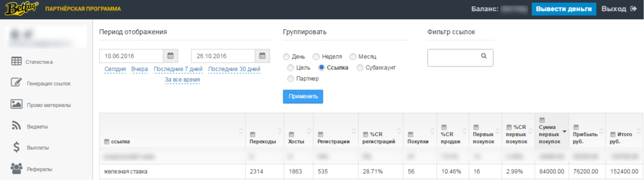Viewport: 644px width, 180px height.
Task: Click the Выход logout link
Action: [619, 9]
